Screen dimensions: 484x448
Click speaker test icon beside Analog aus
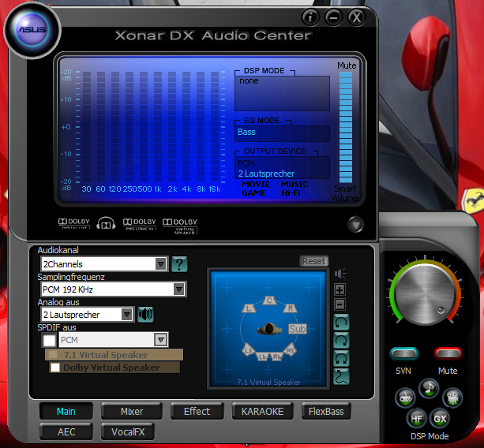[x=145, y=315]
